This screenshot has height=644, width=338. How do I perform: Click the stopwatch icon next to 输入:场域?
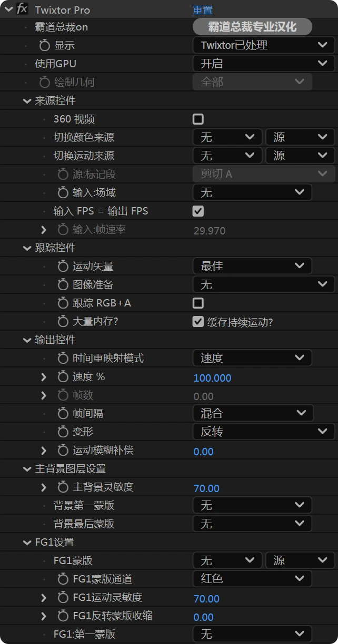pyautogui.click(x=63, y=192)
